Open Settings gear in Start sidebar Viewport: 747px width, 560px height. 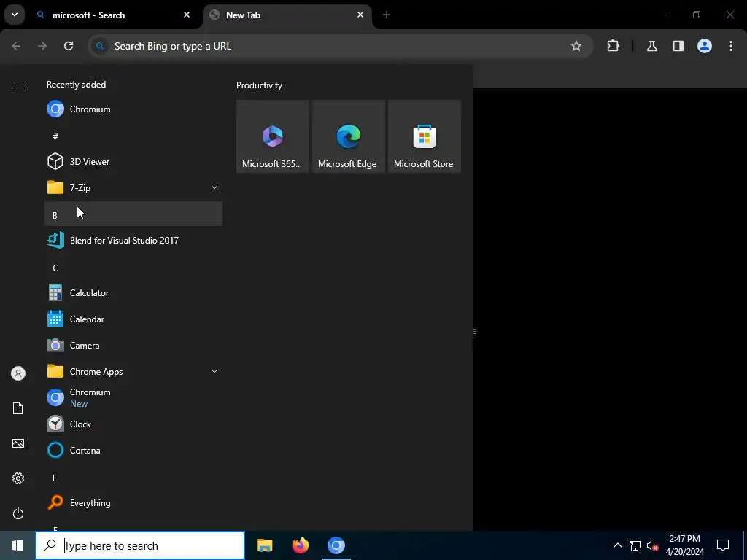(18, 478)
